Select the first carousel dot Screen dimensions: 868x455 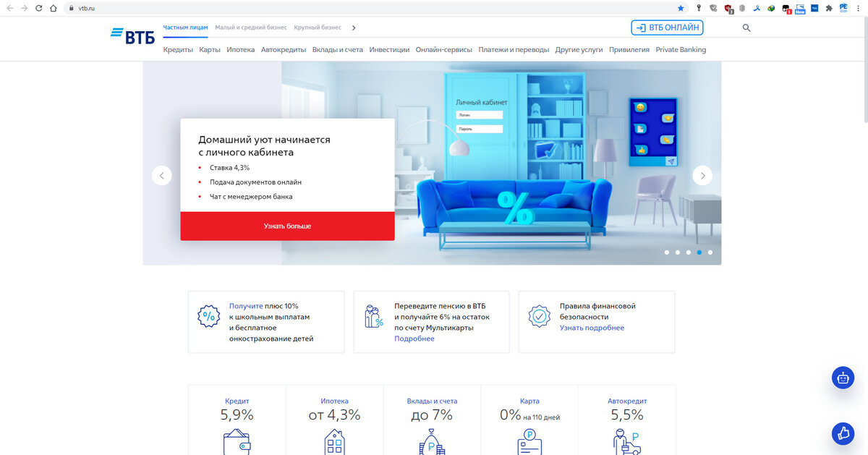click(667, 252)
